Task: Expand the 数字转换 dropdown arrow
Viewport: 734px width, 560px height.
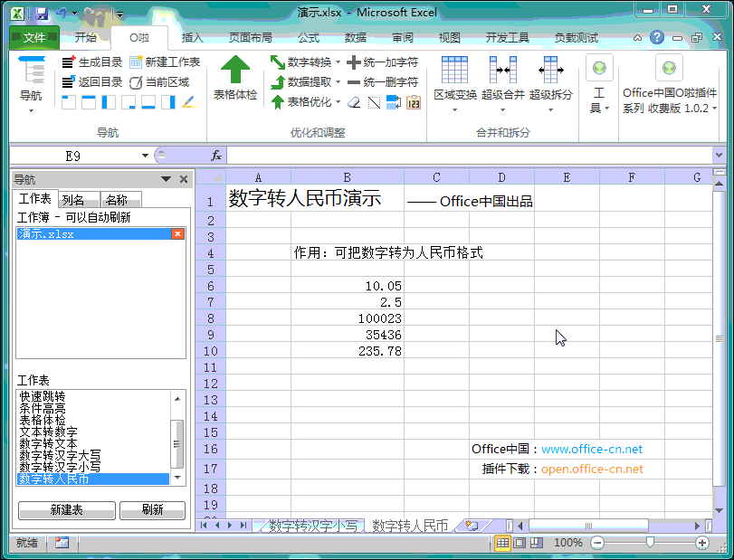Action: (338, 62)
